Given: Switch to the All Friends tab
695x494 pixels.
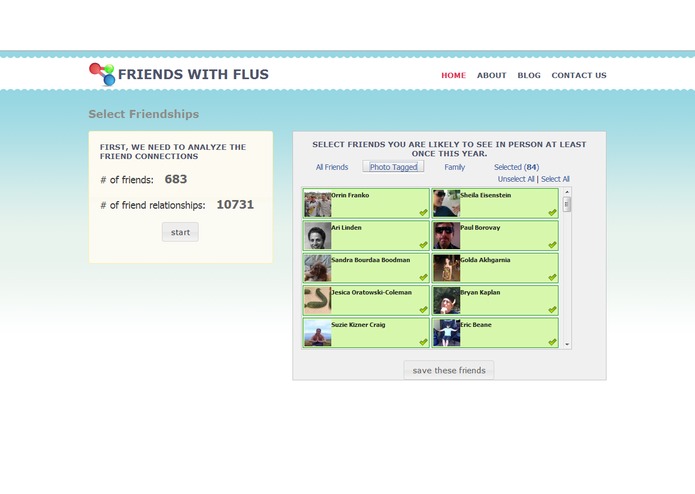Looking at the screenshot, I should [x=332, y=167].
